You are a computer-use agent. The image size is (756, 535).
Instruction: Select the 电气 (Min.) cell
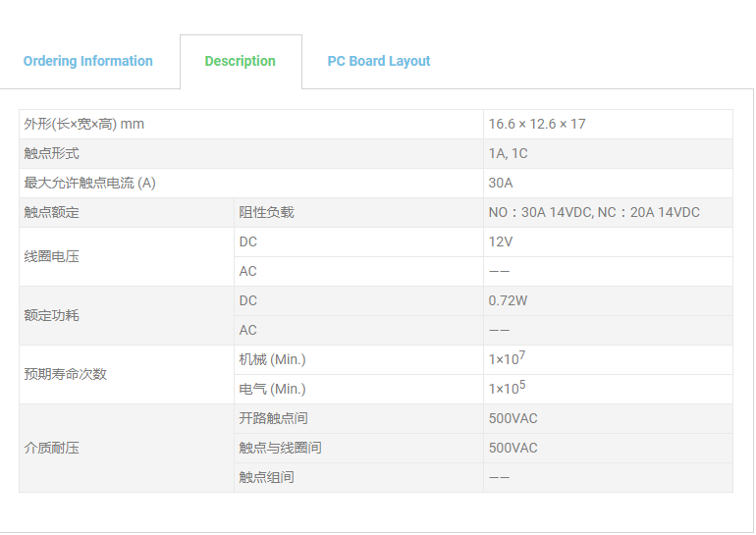(272, 389)
